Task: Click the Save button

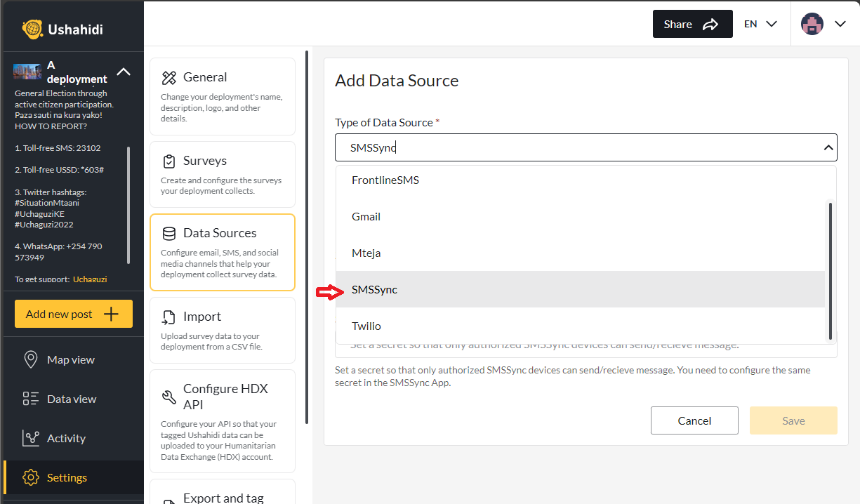Action: [x=793, y=420]
